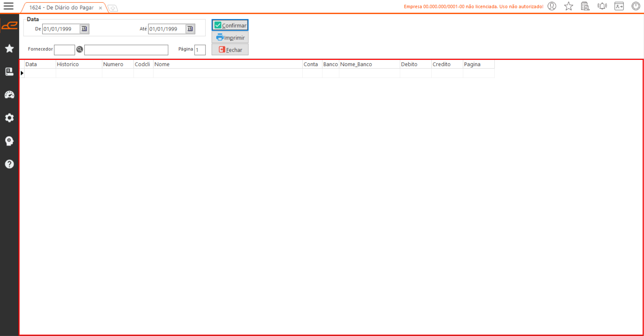Open the user profile icon in the top bar
The height and width of the screenshot is (336, 644).
pos(552,6)
